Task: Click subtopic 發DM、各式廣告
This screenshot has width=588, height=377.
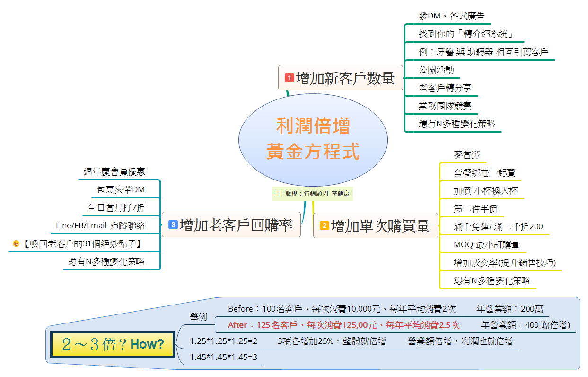Action: 452,16
